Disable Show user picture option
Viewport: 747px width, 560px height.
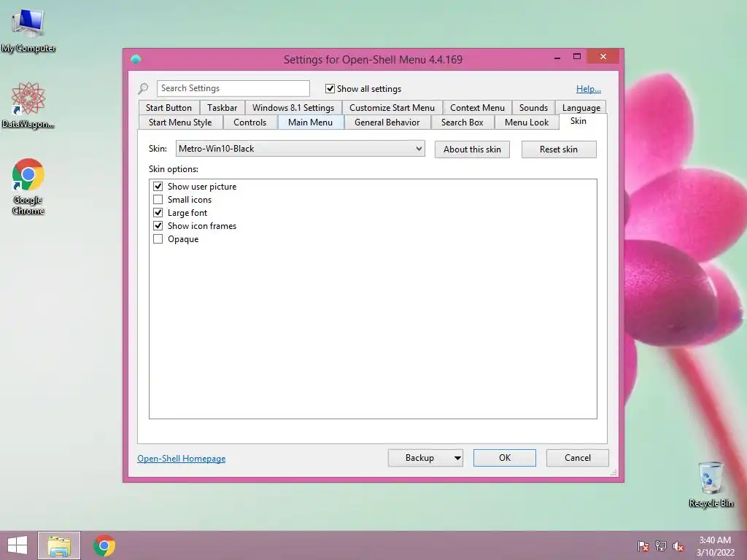coord(158,186)
